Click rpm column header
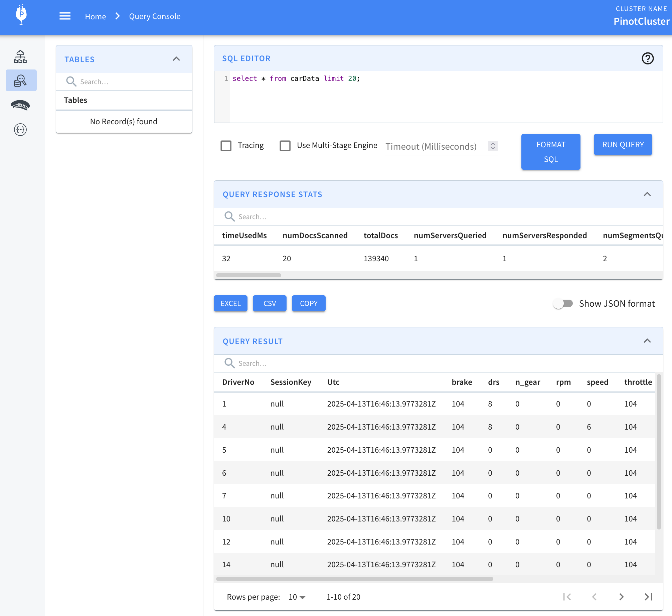The width and height of the screenshot is (672, 616). click(x=563, y=382)
